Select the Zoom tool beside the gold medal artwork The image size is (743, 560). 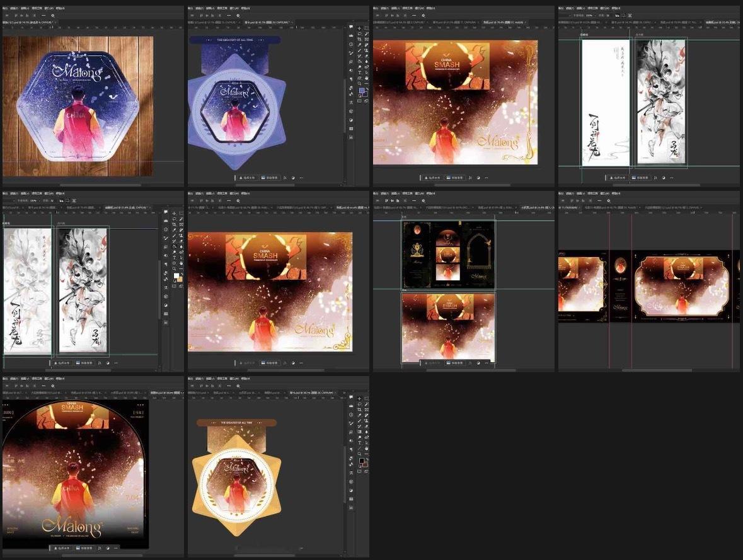tap(359, 454)
